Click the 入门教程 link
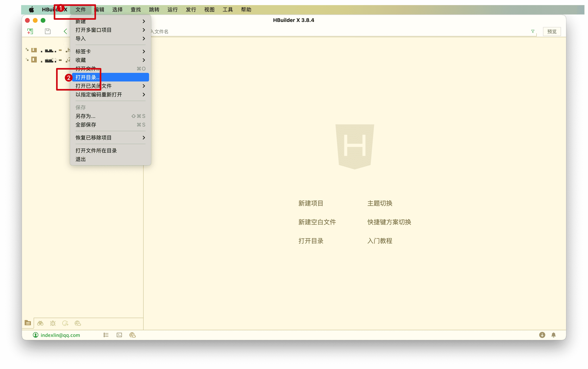The image size is (588, 369). coord(380,241)
